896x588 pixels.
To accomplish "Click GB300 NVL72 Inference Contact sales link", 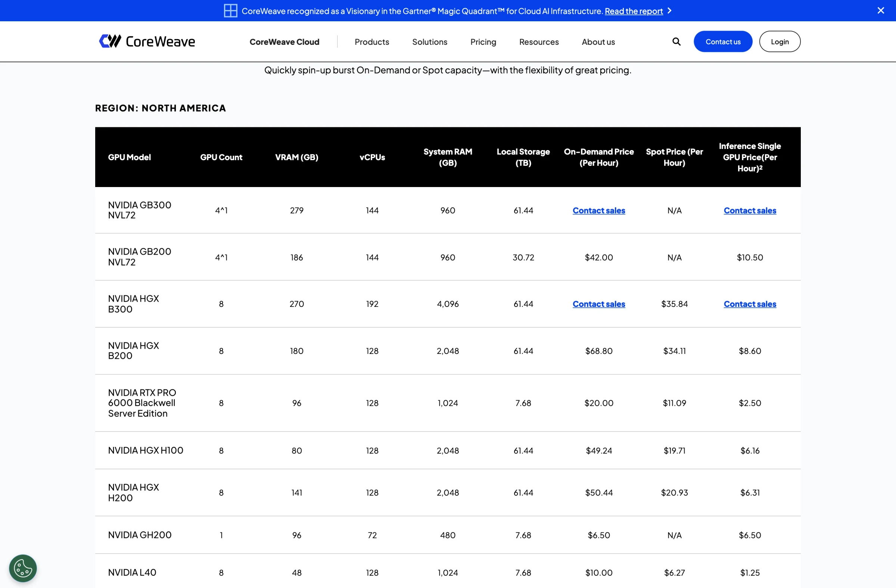I will point(750,211).
